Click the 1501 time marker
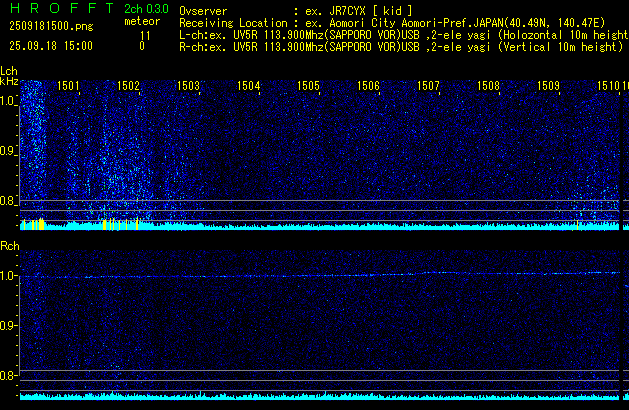629x410 pixels. pyautogui.click(x=69, y=87)
